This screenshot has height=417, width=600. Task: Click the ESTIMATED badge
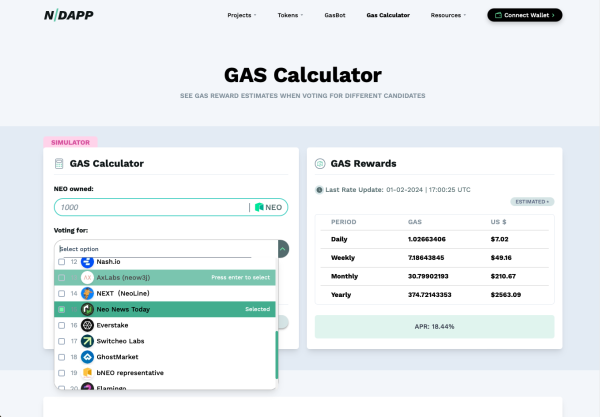(532, 202)
